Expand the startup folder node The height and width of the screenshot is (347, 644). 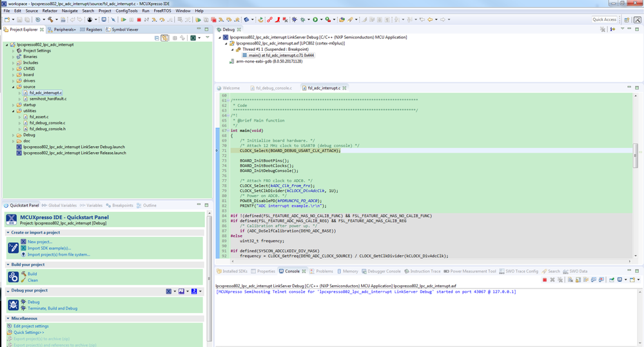click(x=13, y=105)
